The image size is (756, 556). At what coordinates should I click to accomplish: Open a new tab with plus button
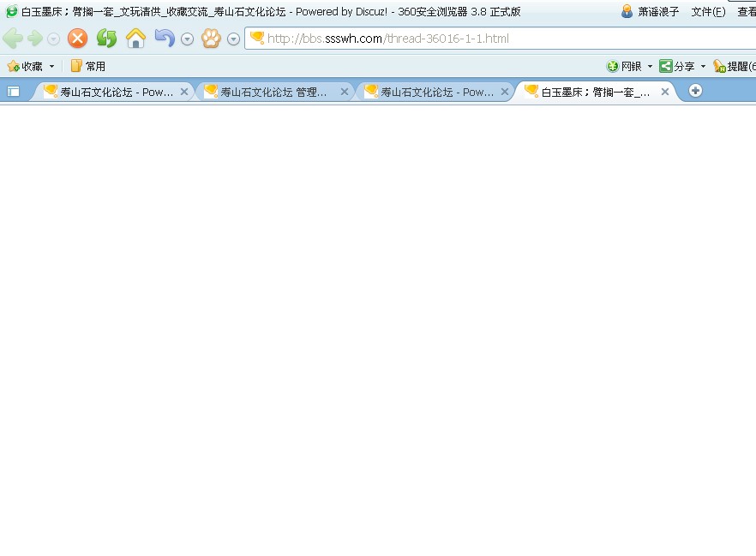[695, 91]
